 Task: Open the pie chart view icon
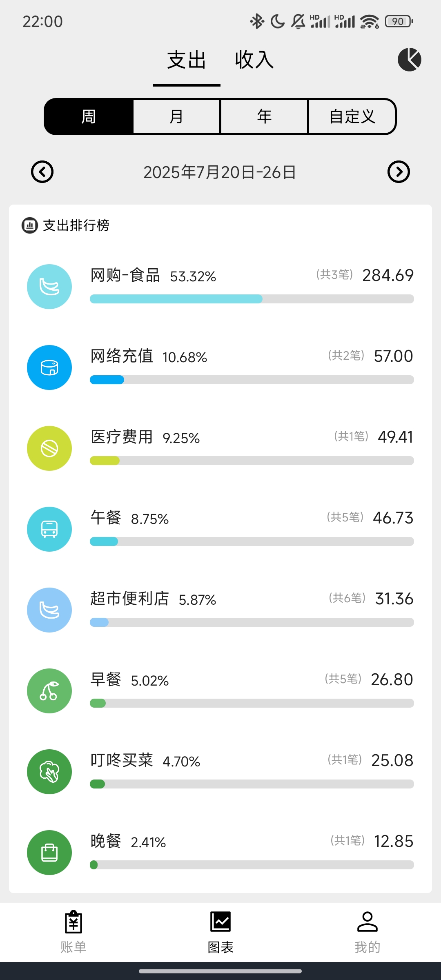point(409,60)
